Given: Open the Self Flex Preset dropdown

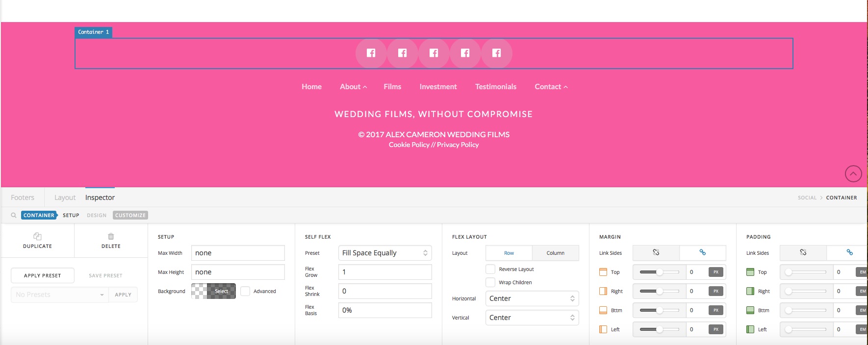Looking at the screenshot, I should [385, 253].
